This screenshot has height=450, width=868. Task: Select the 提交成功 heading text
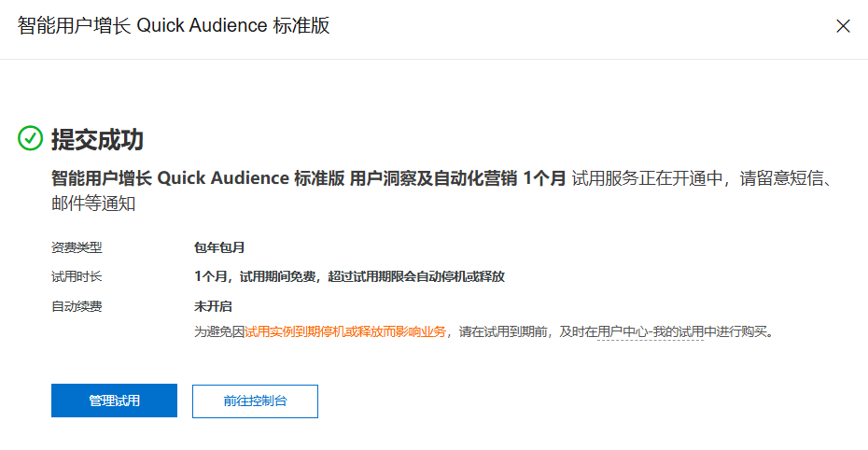tap(97, 139)
